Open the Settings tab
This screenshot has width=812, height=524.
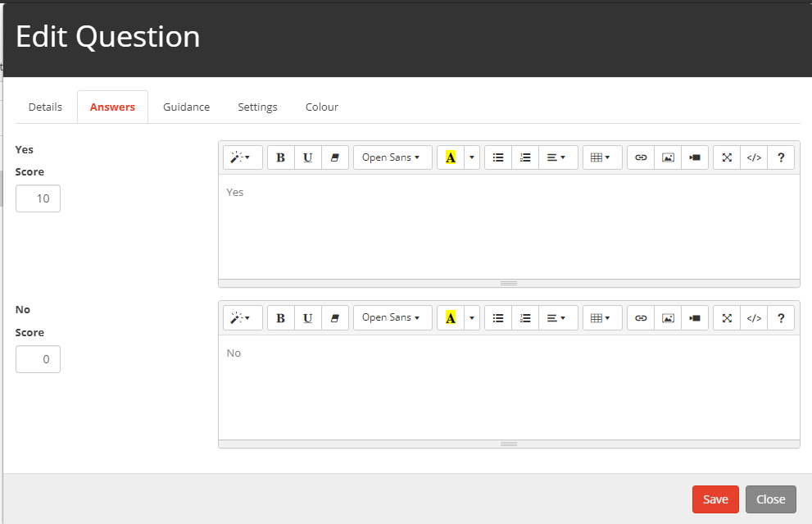[x=257, y=107]
